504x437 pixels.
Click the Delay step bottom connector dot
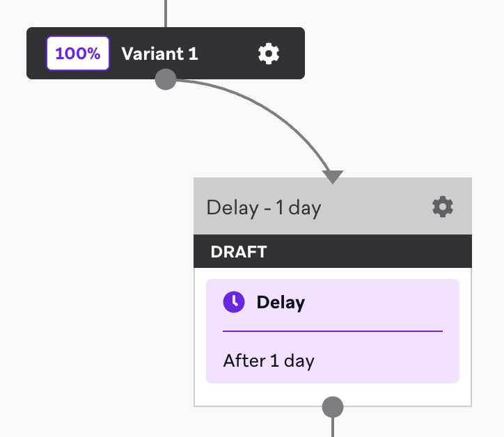pyautogui.click(x=333, y=407)
